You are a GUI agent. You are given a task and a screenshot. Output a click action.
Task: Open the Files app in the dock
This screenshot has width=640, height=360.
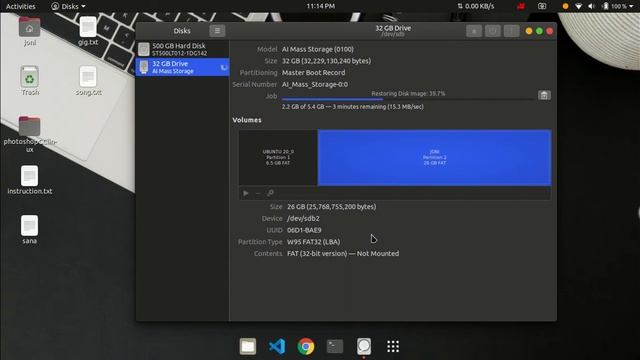248,347
